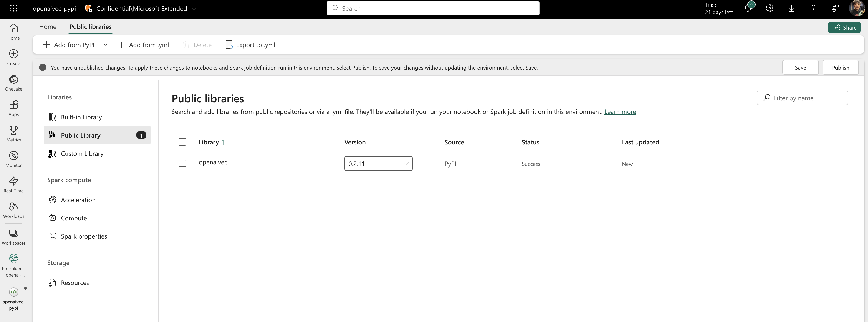
Task: Click the download arrow icon
Action: click(792, 8)
